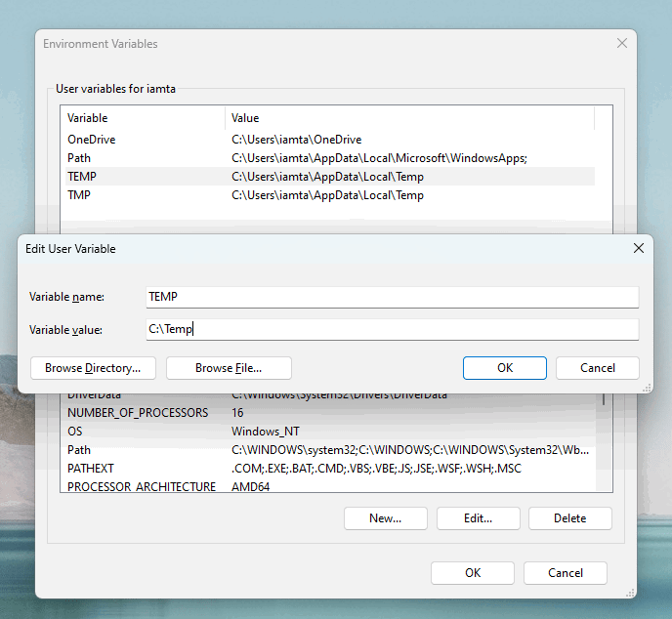Select the user Path variable row

point(330,158)
